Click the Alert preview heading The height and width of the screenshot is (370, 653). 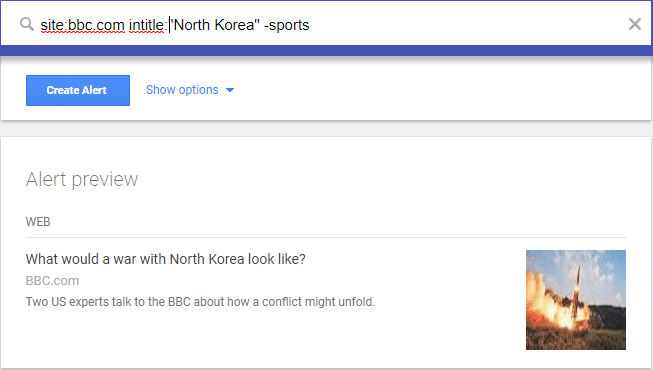[82, 180]
